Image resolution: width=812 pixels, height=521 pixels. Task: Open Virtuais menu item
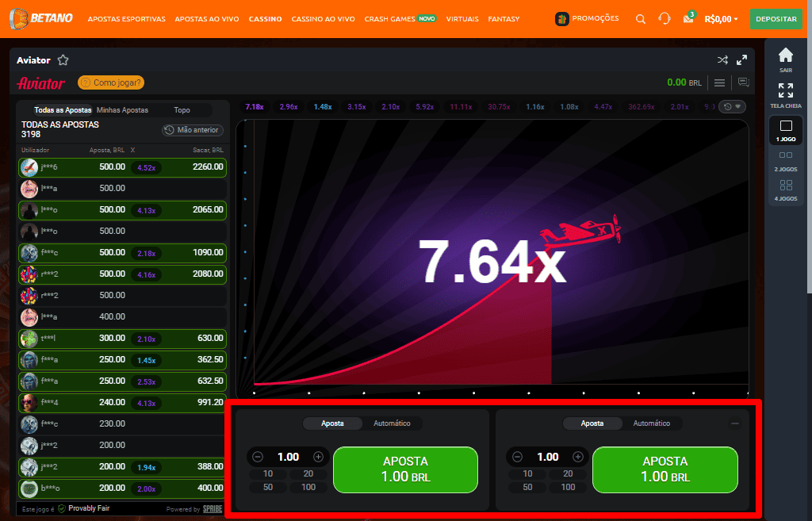point(462,19)
